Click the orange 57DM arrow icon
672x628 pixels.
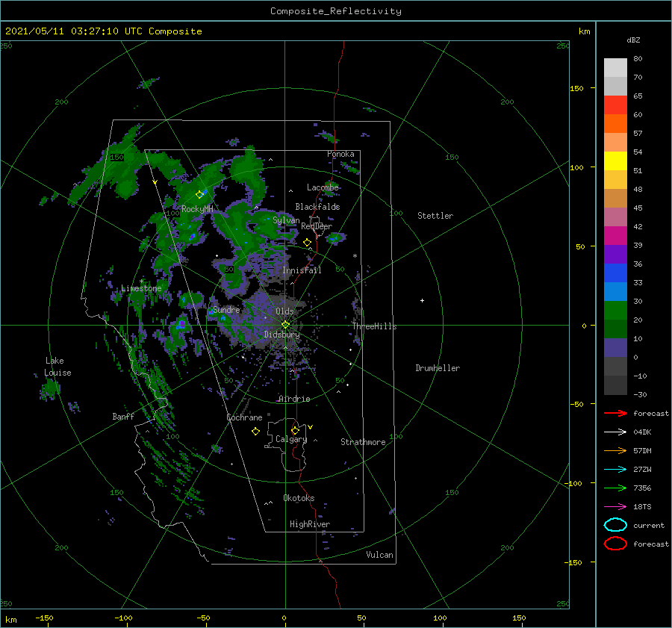pos(615,450)
